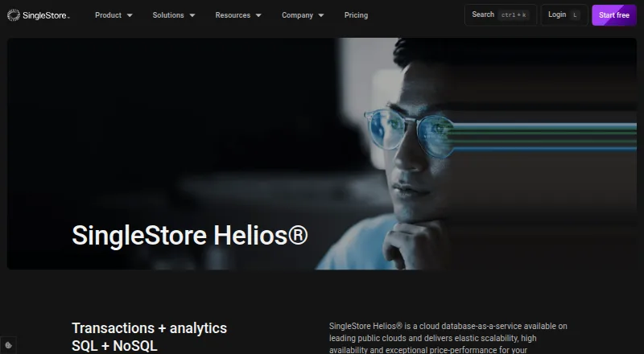Select the SQL + NoSQL text

tap(114, 346)
